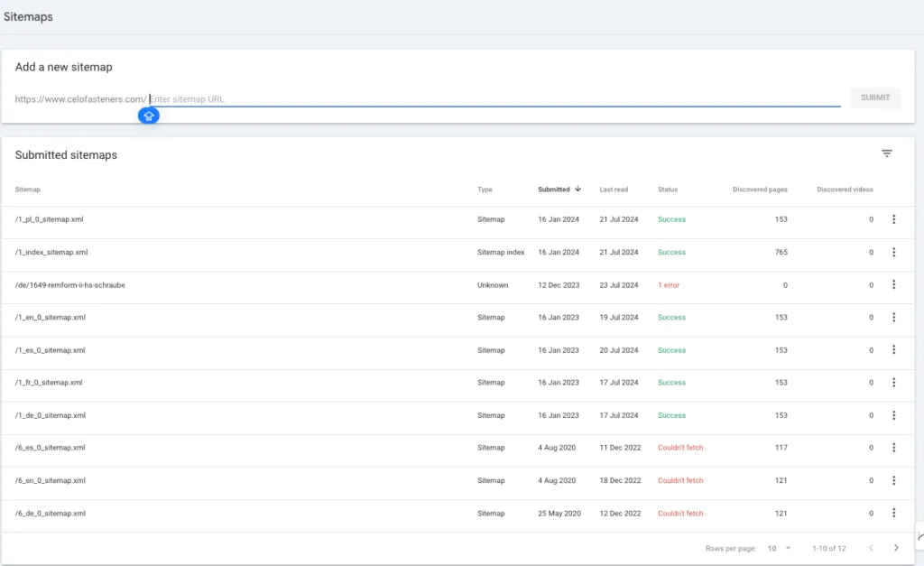The width and height of the screenshot is (924, 566).
Task: Sort by Type column header
Action: pyautogui.click(x=485, y=190)
